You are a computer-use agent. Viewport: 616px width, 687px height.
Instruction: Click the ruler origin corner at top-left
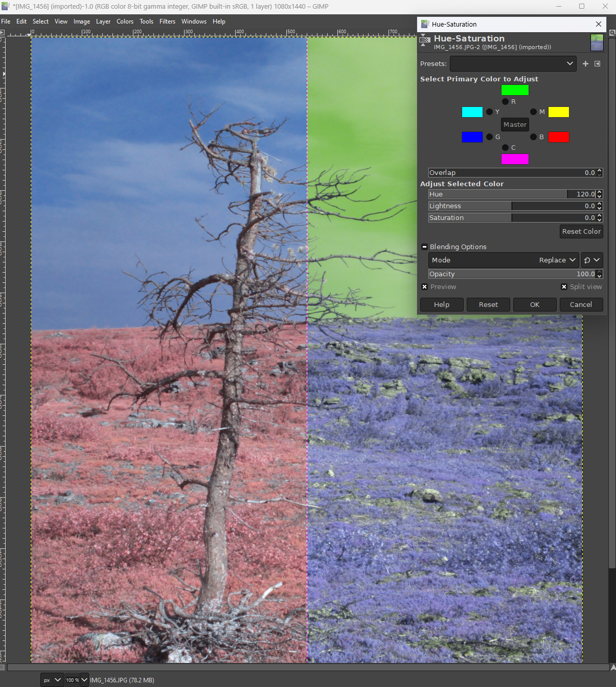pos(2,33)
